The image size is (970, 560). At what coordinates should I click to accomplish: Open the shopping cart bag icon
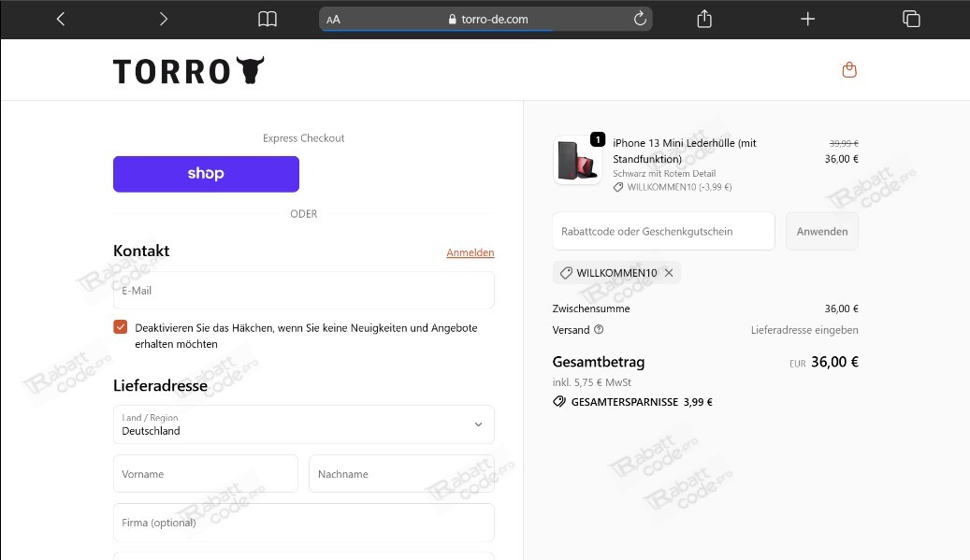[849, 68]
